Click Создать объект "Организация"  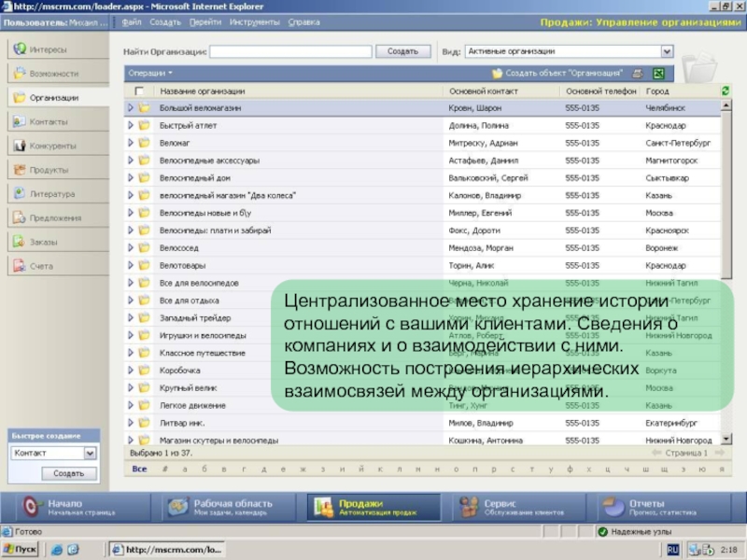(x=557, y=74)
